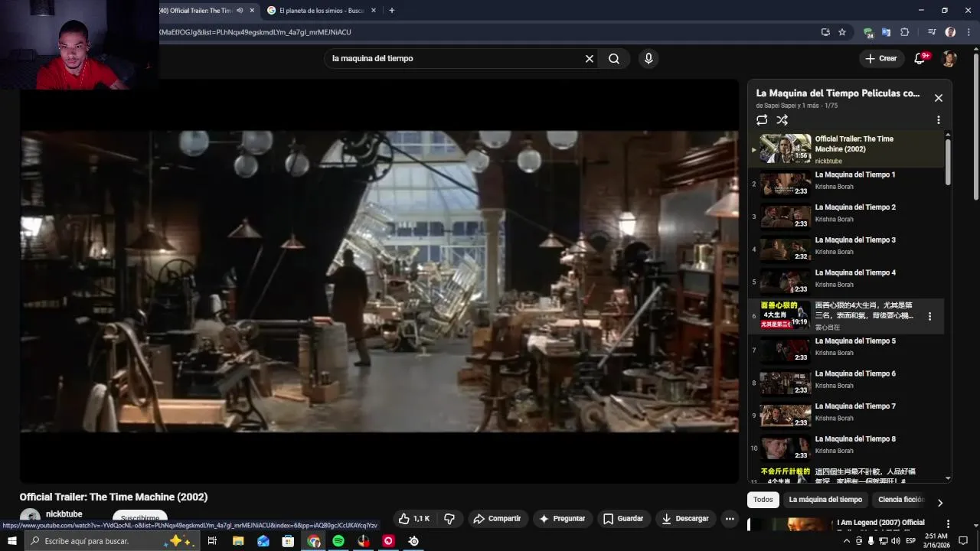This screenshot has width=980, height=551.
Task: Switch to El planeta de los simios tab
Action: 321,11
